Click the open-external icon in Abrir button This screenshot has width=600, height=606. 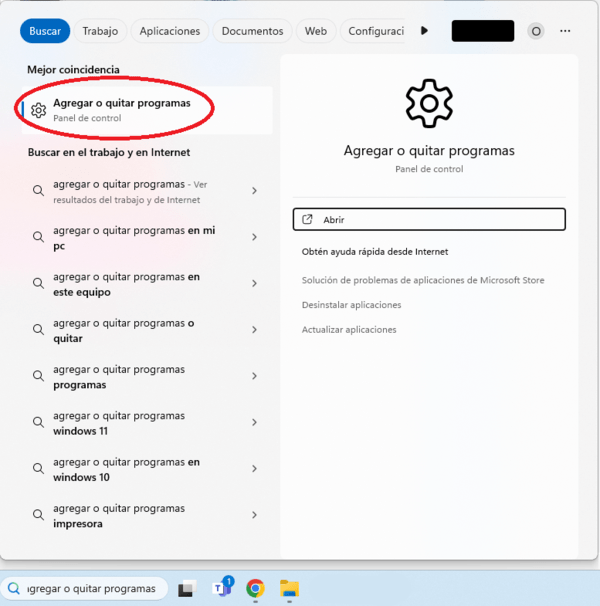307,220
